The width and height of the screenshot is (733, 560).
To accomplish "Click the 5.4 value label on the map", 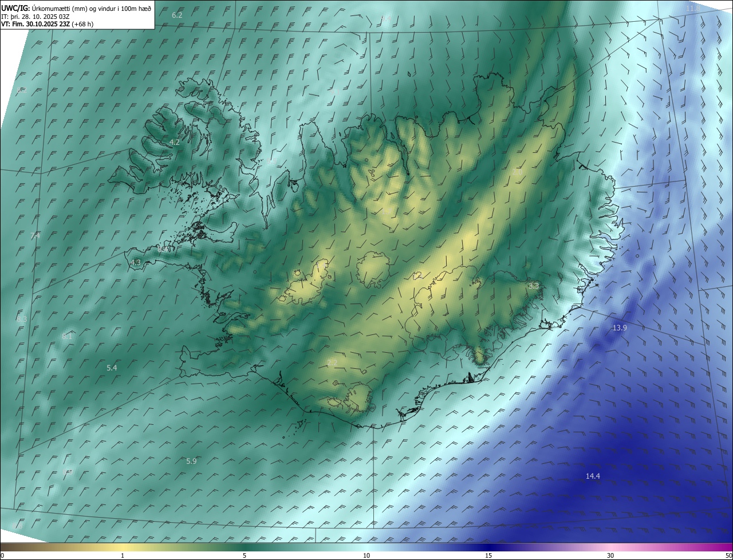I will coord(112,368).
